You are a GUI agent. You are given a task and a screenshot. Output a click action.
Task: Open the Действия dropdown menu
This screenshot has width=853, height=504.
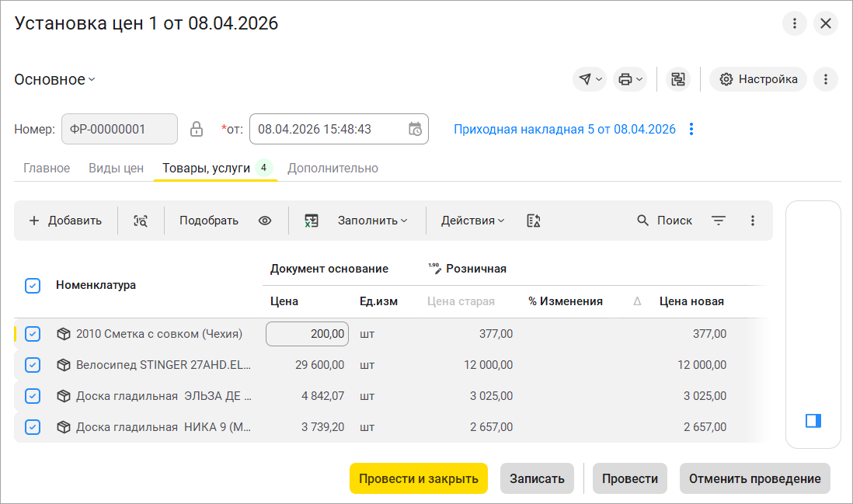click(x=472, y=221)
